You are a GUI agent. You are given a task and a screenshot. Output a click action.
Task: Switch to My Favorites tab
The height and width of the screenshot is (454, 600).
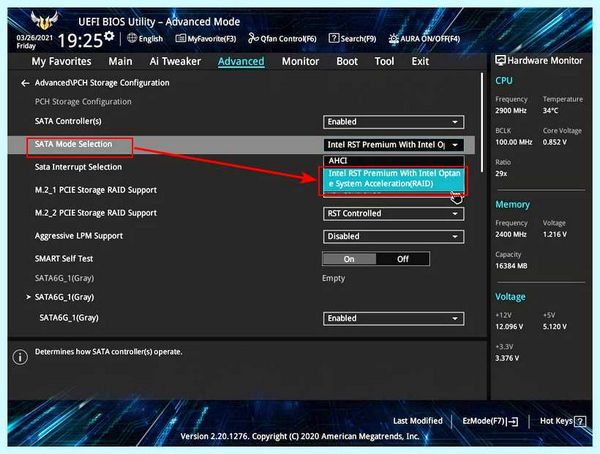[x=61, y=61]
